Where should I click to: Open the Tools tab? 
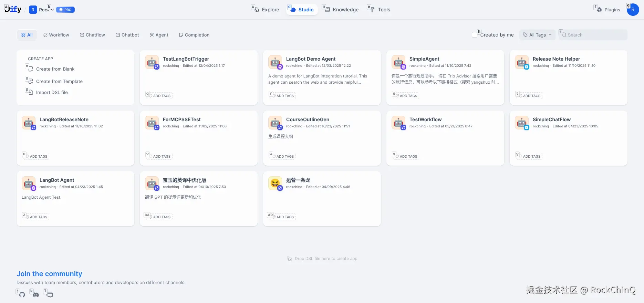tap(380, 10)
